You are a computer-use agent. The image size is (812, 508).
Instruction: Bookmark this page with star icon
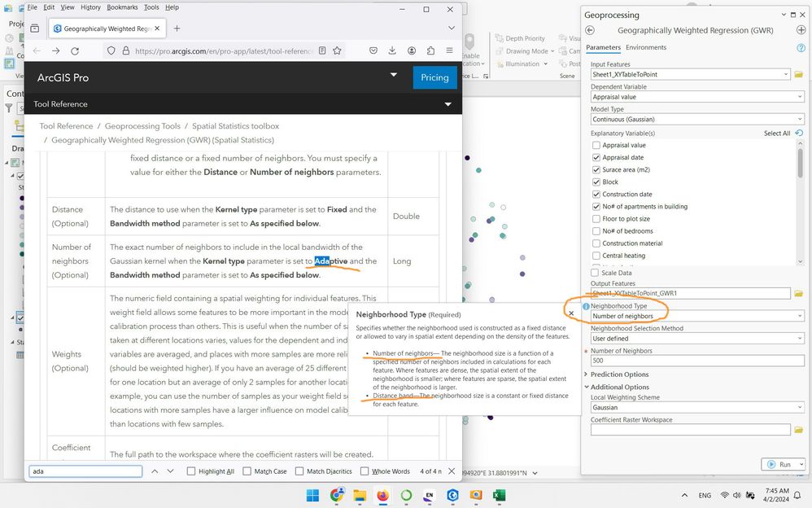point(337,50)
